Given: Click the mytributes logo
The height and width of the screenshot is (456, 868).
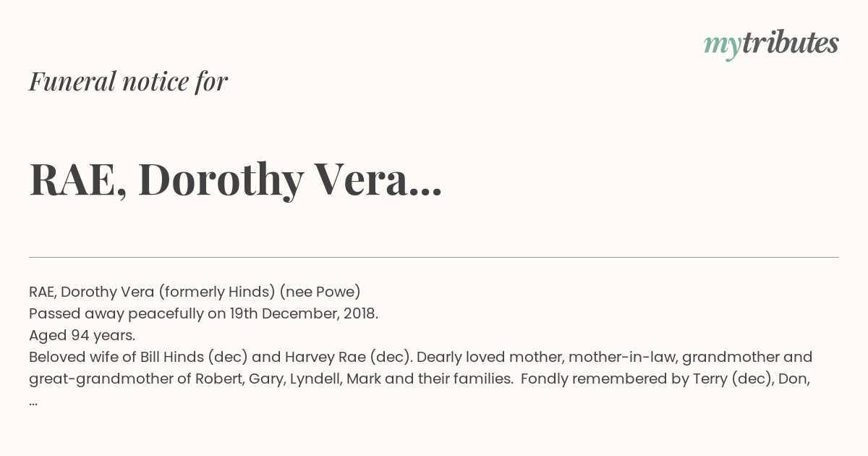Looking at the screenshot, I should (x=771, y=44).
